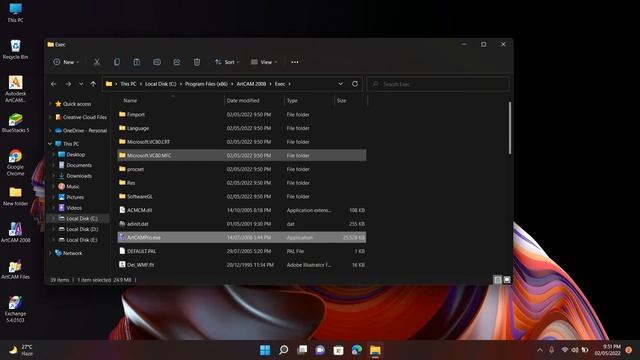Click the file list vertical scrollbar
This screenshot has height=360, width=640.
point(510,128)
